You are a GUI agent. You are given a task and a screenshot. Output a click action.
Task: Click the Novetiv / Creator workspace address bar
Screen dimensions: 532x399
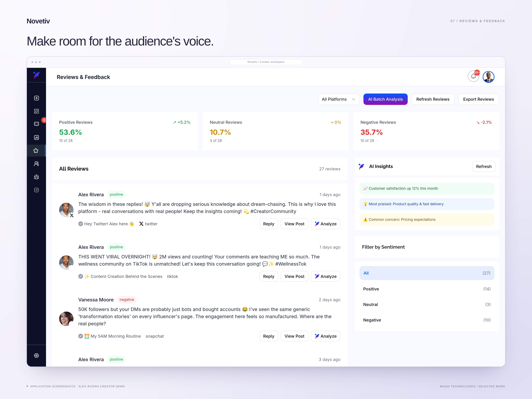click(266, 62)
